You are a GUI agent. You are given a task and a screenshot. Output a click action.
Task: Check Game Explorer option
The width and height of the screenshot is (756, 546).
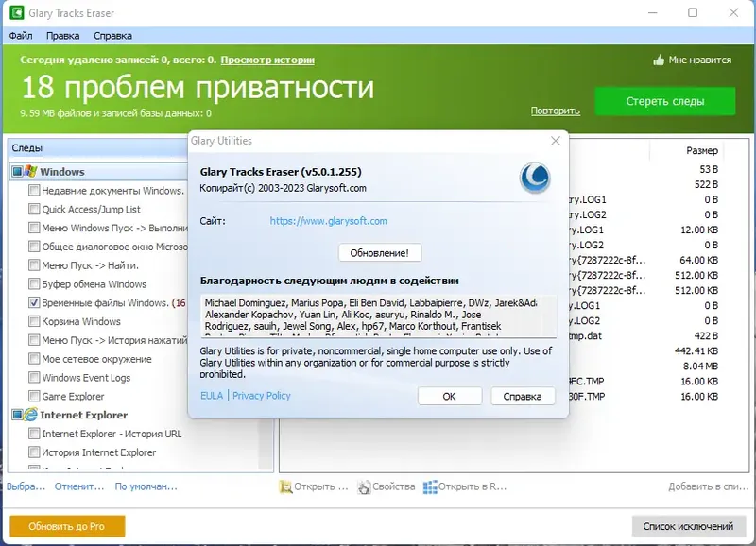[34, 396]
